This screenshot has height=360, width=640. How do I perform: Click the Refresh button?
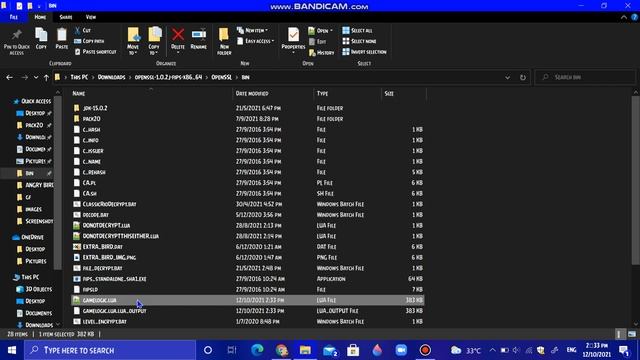(x=522, y=77)
